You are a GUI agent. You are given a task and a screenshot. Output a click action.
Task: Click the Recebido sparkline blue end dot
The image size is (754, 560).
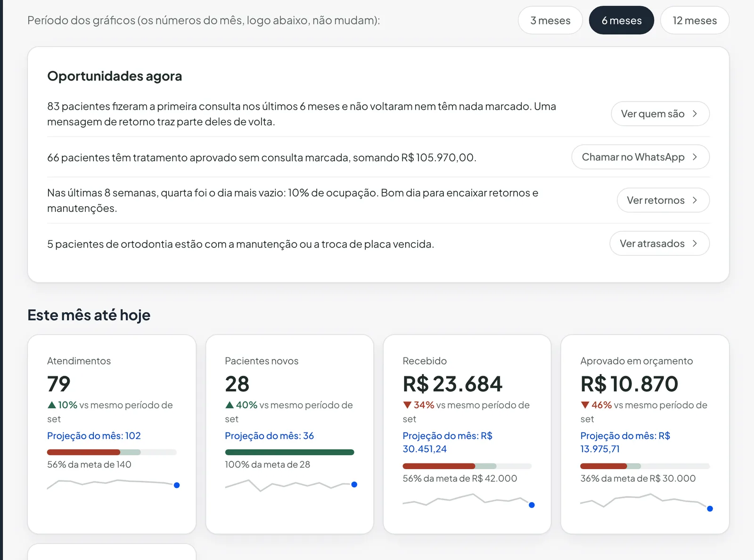point(532,505)
